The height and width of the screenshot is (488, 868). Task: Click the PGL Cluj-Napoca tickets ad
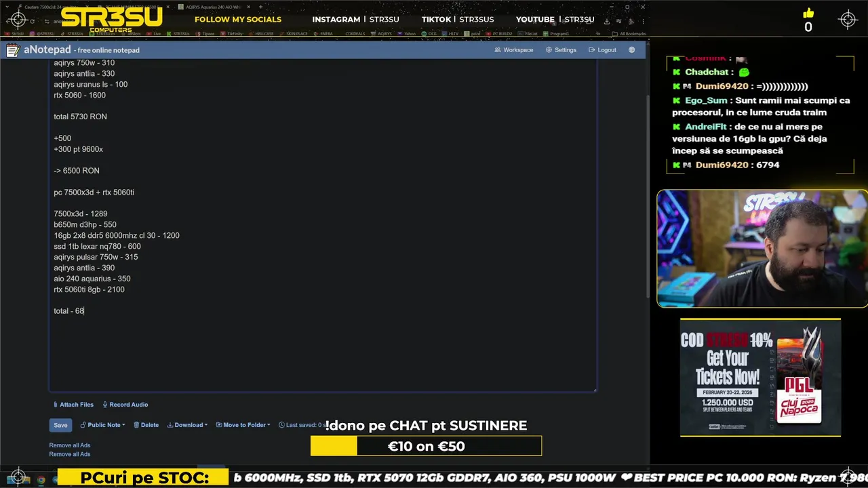pos(760,378)
